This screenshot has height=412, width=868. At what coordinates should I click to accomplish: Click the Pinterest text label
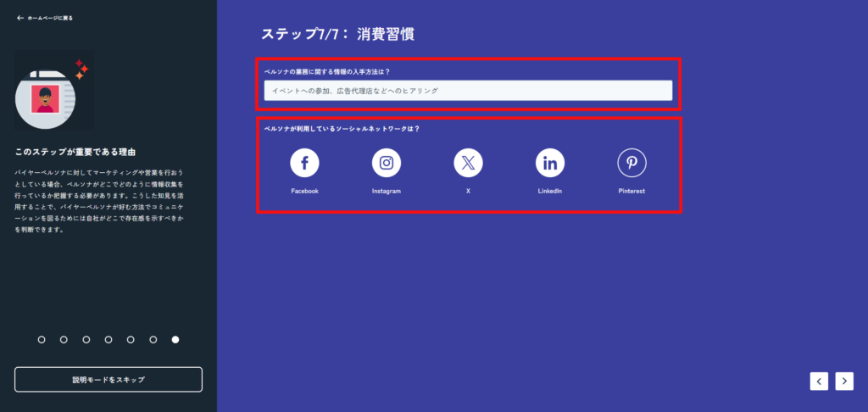[632, 191]
